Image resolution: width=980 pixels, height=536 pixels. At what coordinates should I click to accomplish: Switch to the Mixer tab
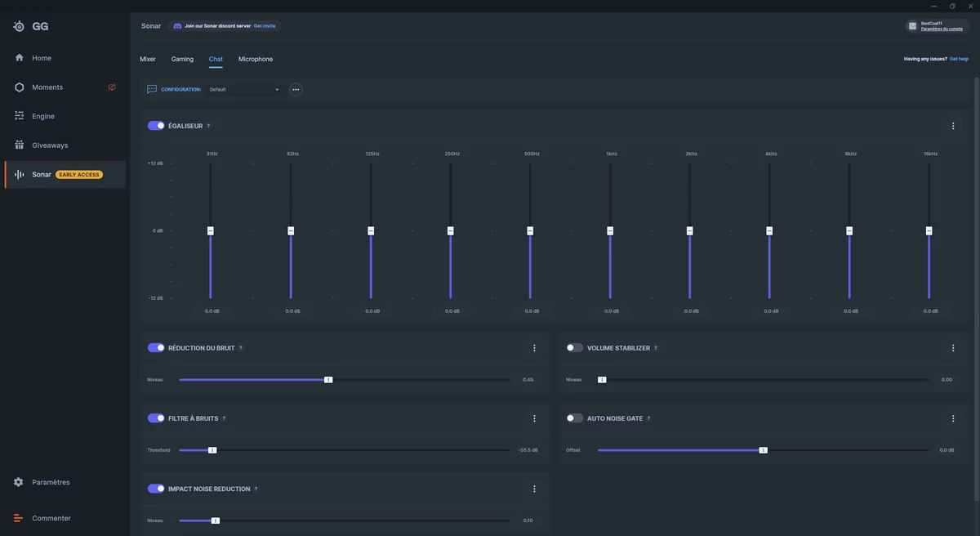pos(148,59)
